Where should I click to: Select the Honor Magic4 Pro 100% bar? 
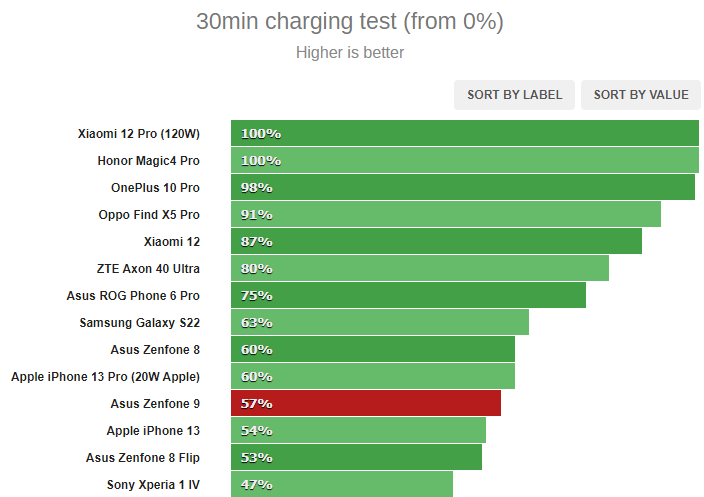(x=465, y=160)
